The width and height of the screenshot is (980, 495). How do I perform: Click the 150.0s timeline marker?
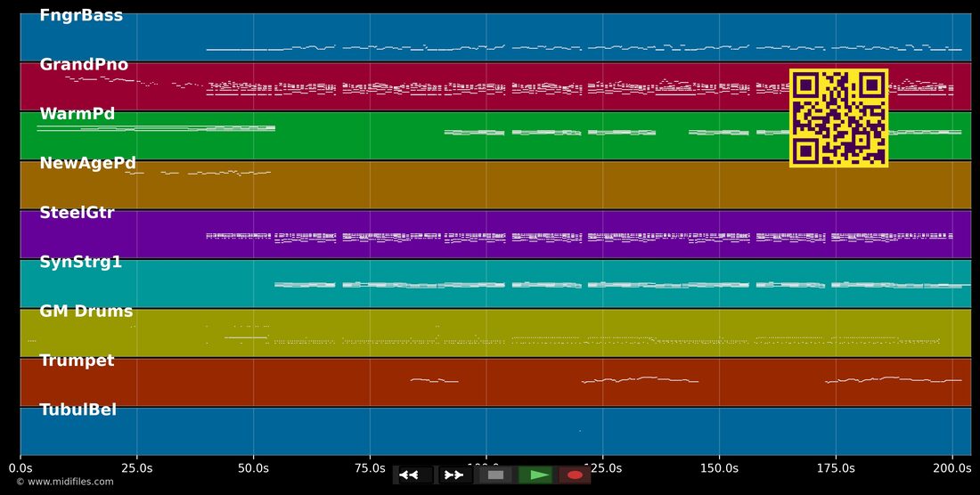coord(719,467)
